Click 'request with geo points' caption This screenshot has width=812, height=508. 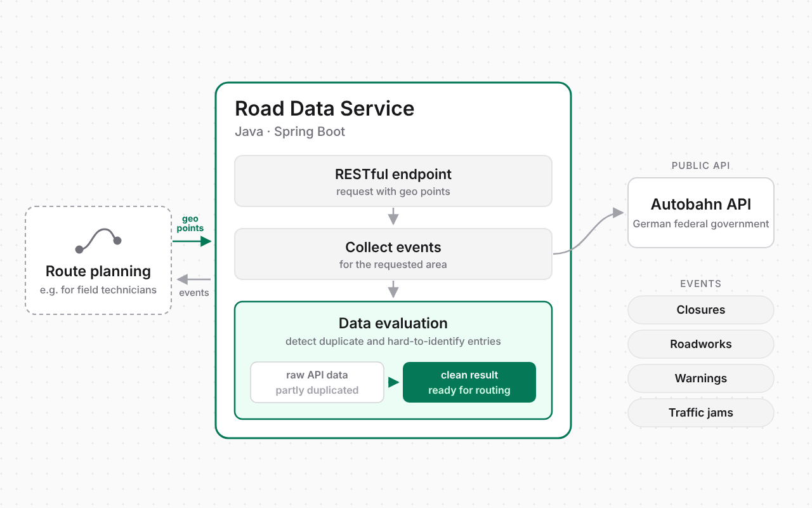[x=393, y=192]
